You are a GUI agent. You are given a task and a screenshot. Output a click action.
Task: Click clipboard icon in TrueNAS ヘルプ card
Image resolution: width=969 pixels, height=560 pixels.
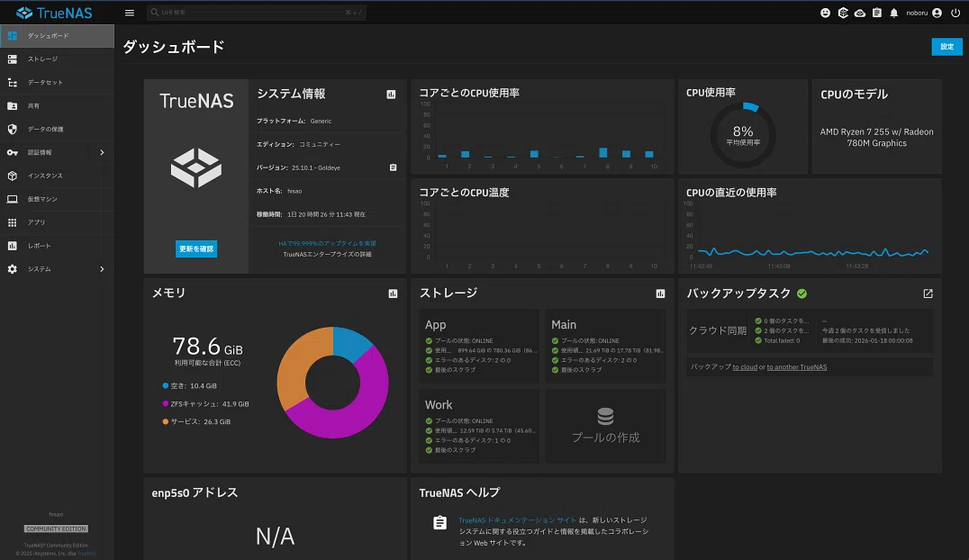point(440,523)
